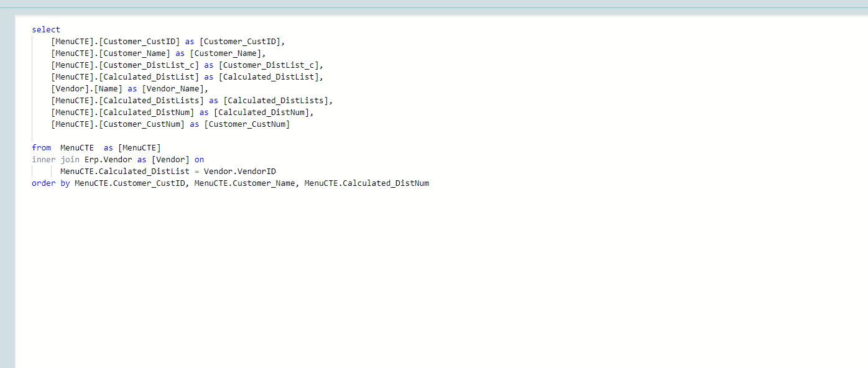
Task: Place cursor on the from keyword
Action: tap(41, 148)
